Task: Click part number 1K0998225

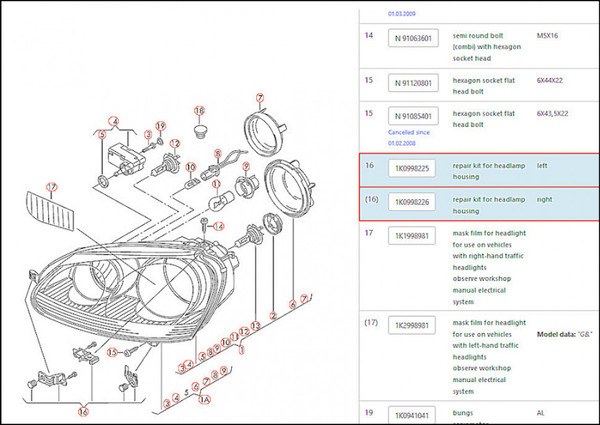Action: point(414,170)
